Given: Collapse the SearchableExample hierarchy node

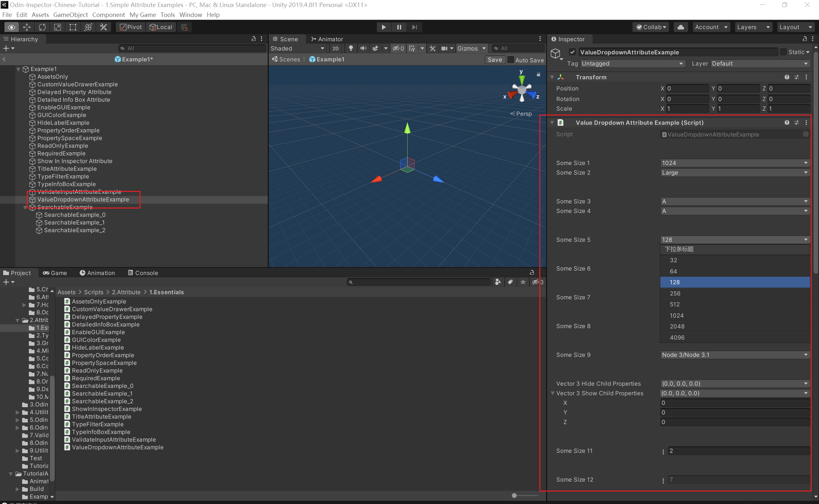Looking at the screenshot, I should (25, 207).
